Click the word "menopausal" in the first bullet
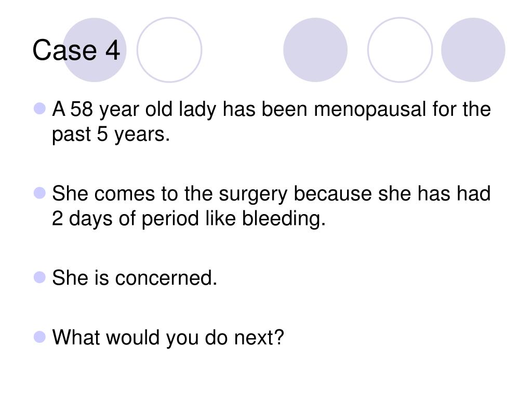 [x=370, y=110]
